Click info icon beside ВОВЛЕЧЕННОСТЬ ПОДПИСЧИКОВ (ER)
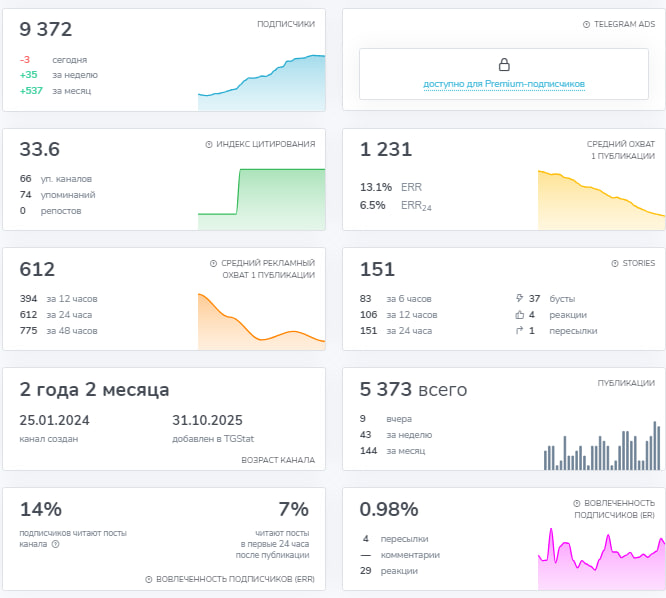666x598 pixels. tap(577, 503)
